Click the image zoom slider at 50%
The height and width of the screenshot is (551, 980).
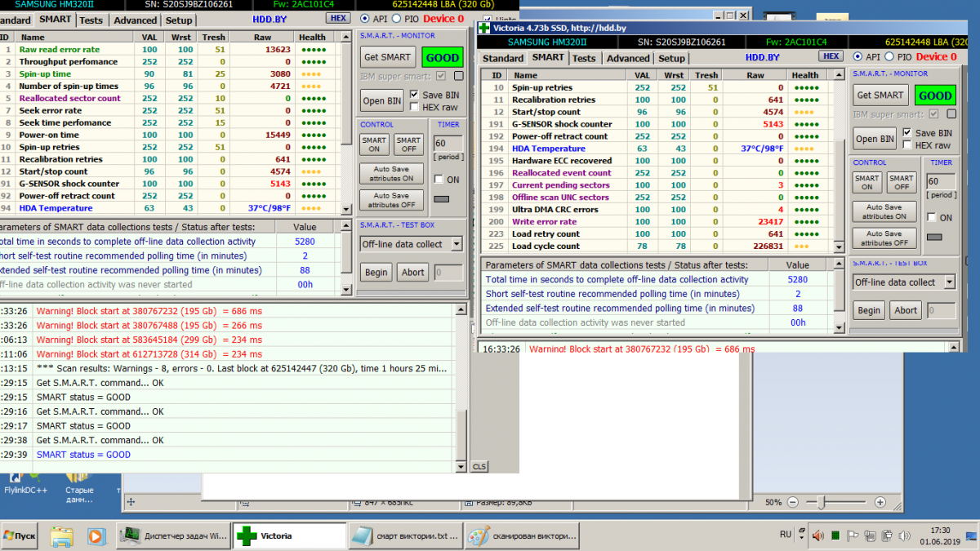(x=821, y=502)
